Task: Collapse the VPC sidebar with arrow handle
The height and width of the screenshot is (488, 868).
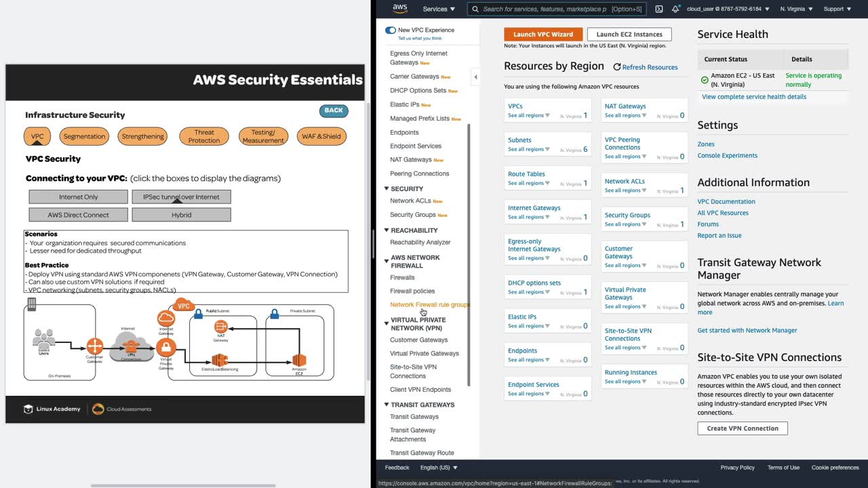Action: [x=475, y=77]
